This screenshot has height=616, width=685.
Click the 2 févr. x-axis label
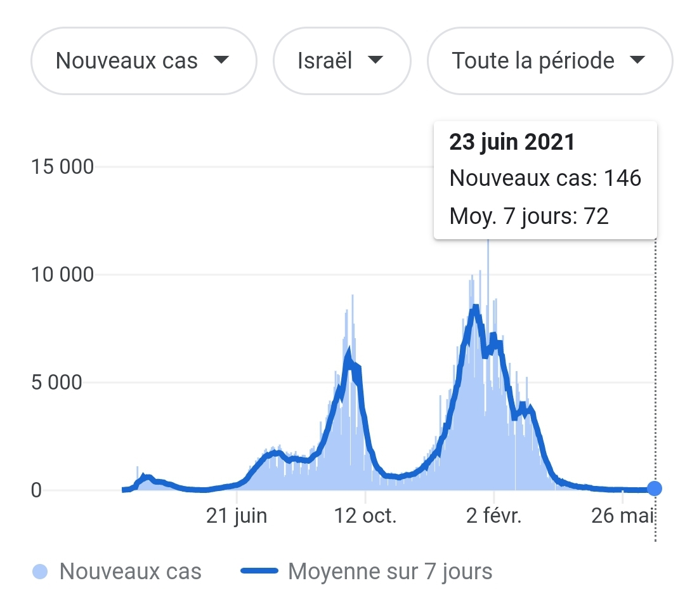coord(493,516)
